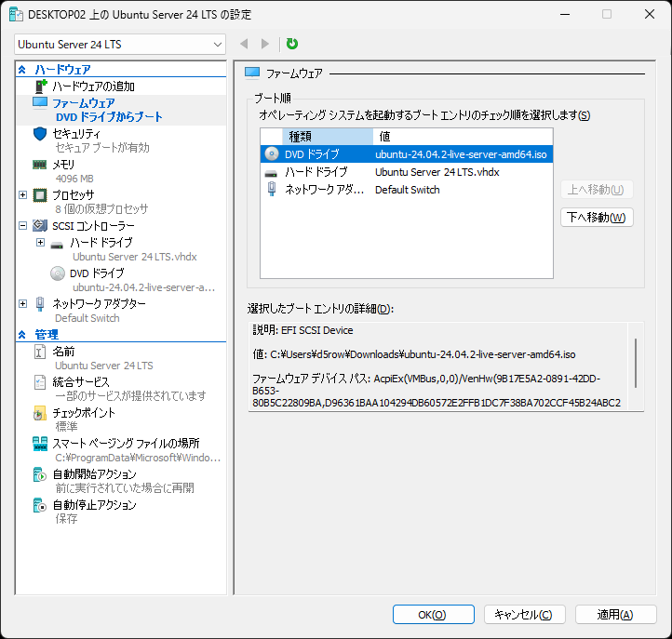Viewport: 672px width, 639px height.
Task: Confirm settings with OK(O) button
Action: click(434, 615)
